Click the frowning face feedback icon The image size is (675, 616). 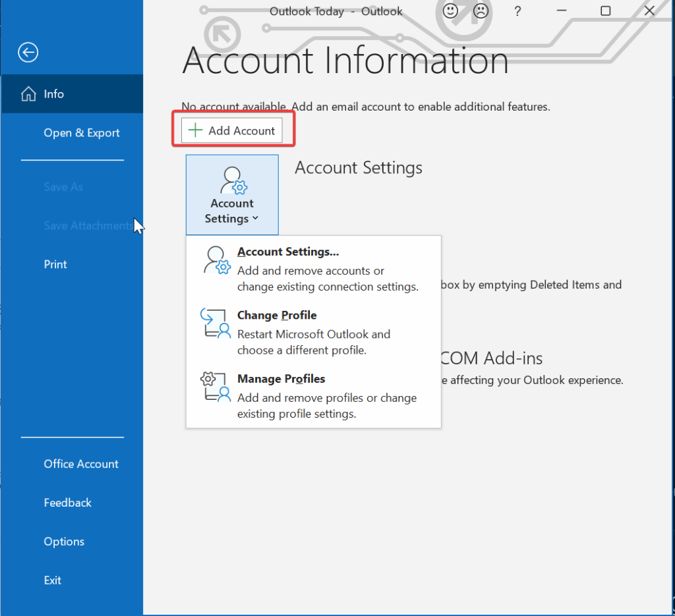click(x=483, y=11)
